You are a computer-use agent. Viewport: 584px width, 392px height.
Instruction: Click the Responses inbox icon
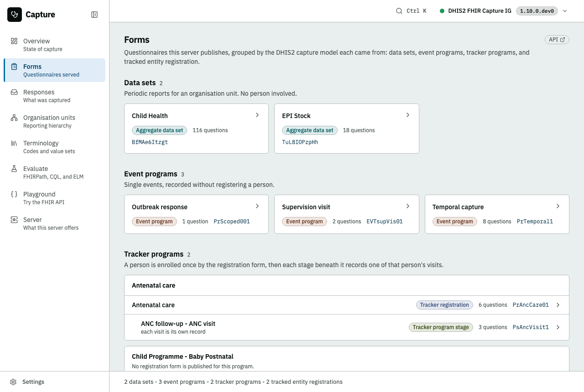click(14, 92)
